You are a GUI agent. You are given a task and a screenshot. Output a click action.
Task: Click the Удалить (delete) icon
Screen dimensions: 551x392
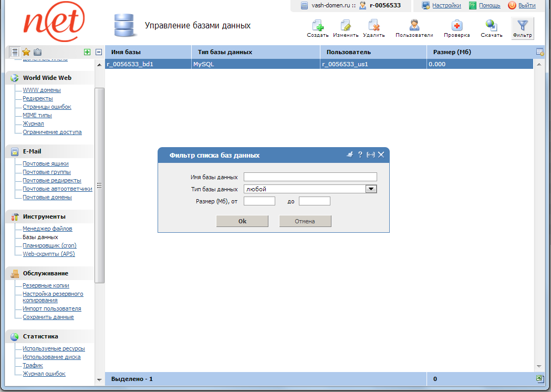374,25
